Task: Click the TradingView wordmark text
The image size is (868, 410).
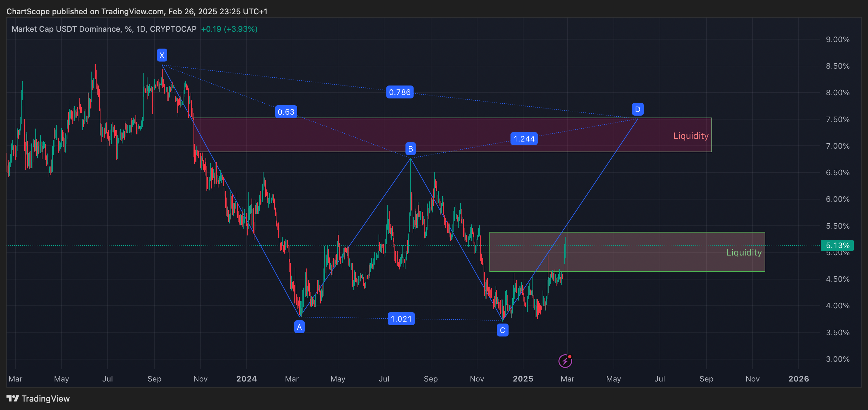Action: [x=45, y=399]
